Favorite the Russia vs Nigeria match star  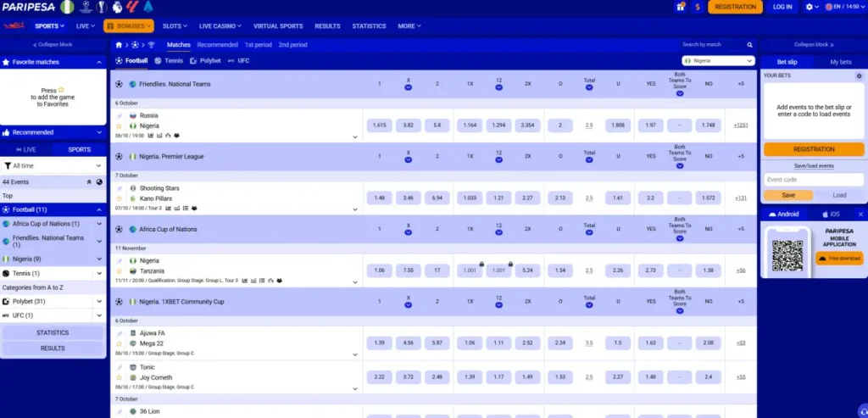click(119, 126)
